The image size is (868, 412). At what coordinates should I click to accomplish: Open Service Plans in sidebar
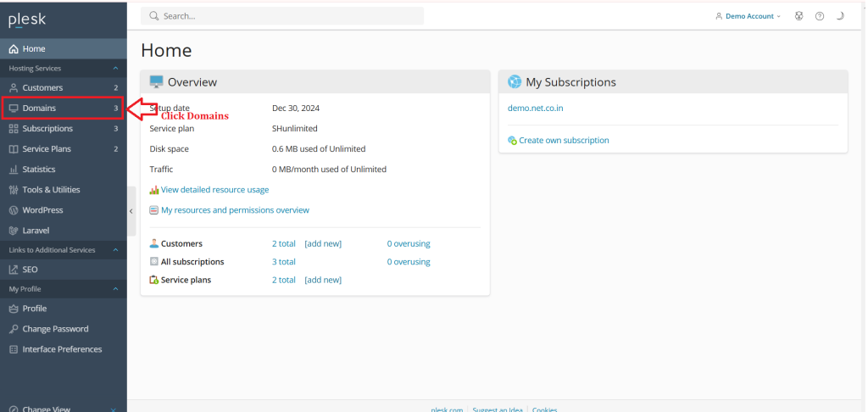(x=63, y=149)
